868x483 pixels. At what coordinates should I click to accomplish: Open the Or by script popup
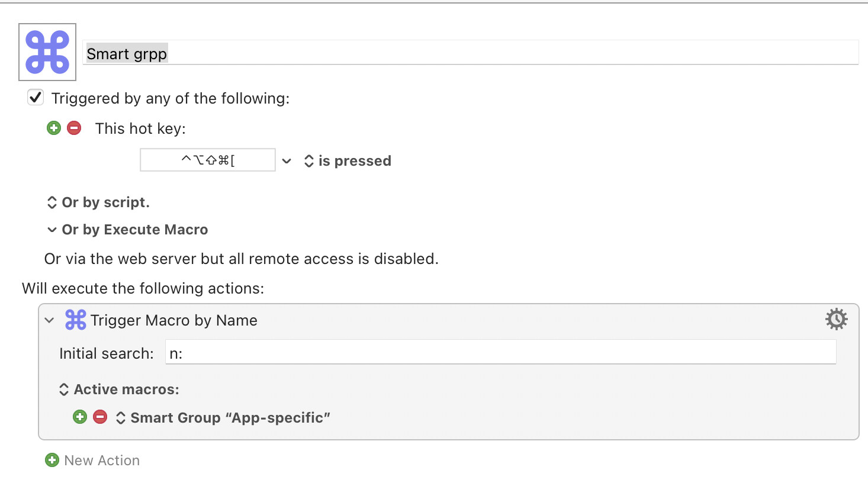(x=98, y=202)
